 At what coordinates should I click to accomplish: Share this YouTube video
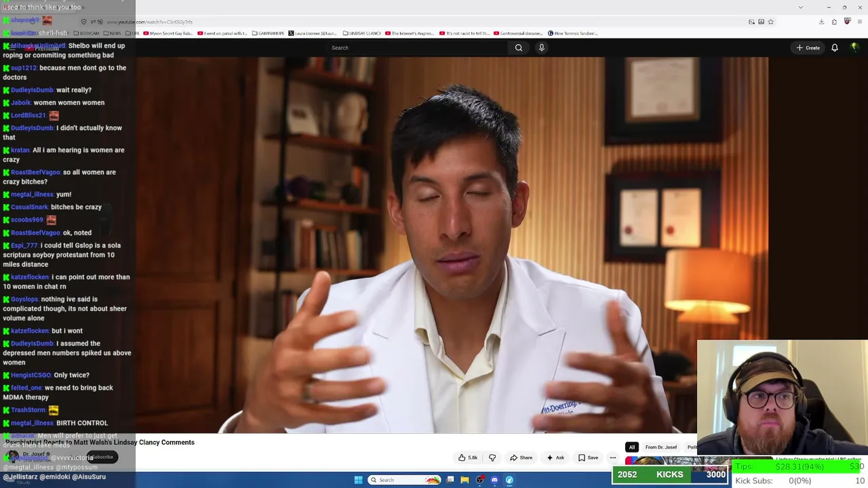(x=521, y=457)
